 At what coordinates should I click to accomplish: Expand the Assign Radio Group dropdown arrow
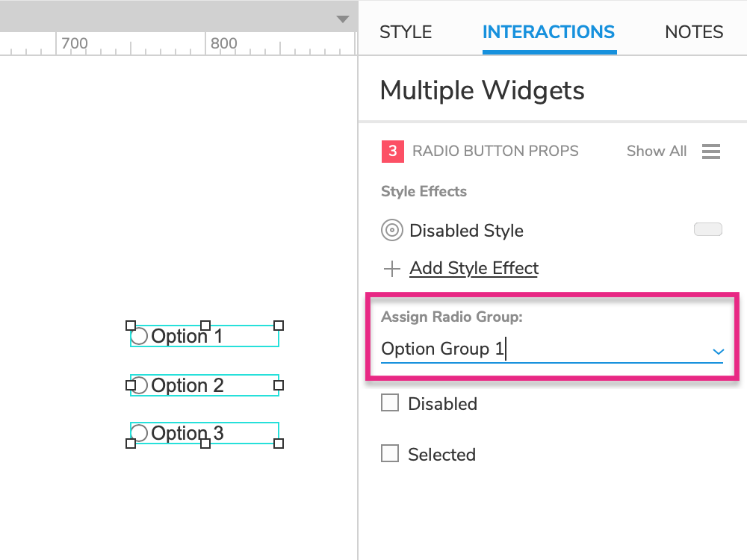tap(718, 352)
